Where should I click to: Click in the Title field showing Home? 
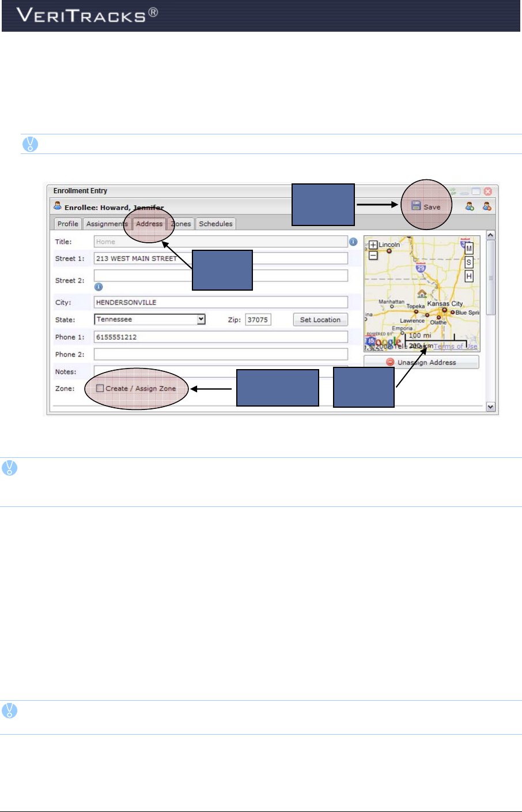pyautogui.click(x=221, y=242)
